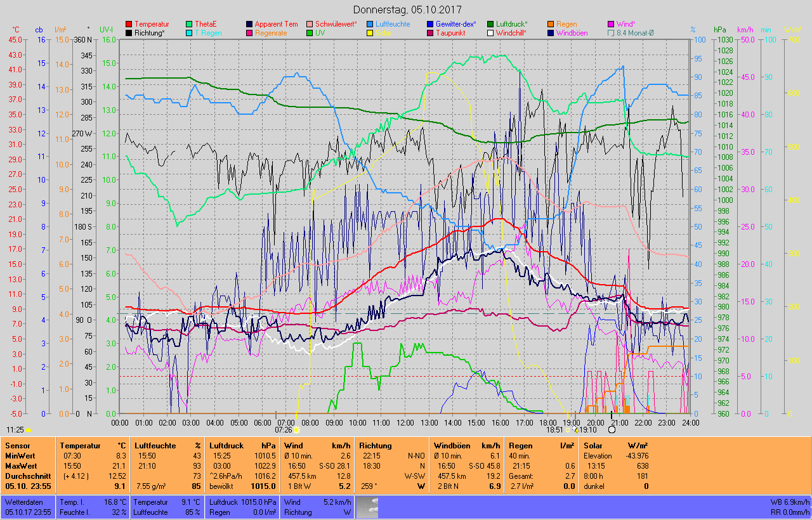Click the orange Regen legend square
Viewport: 812px width, 520px height.
click(551, 24)
